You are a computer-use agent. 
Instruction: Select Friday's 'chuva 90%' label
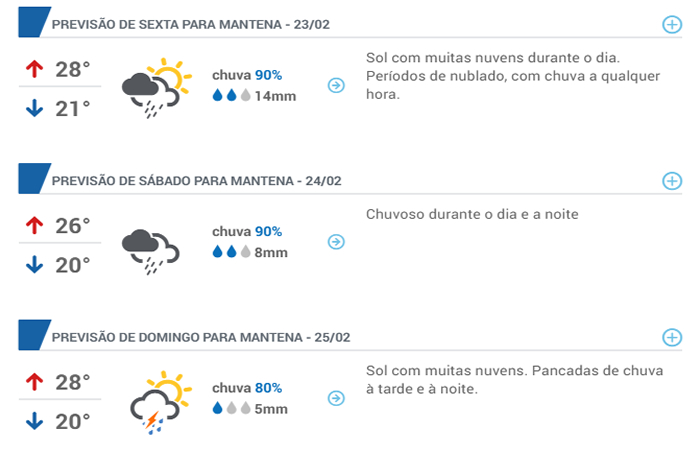[x=247, y=75]
